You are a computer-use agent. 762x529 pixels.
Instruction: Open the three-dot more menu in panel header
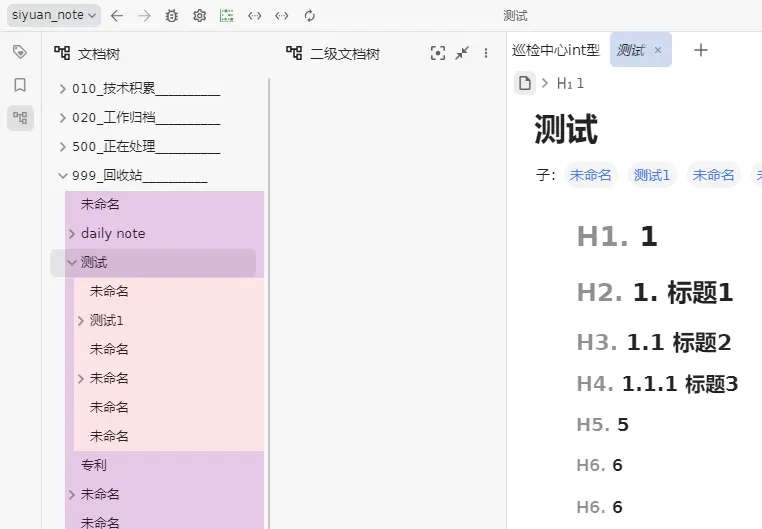tap(486, 53)
